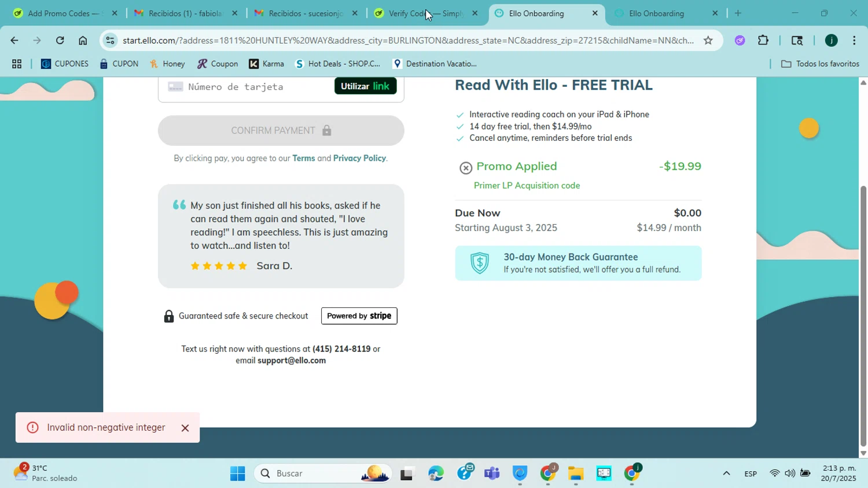868x488 pixels.
Task: Click Powered by stripe badge
Action: tap(359, 316)
